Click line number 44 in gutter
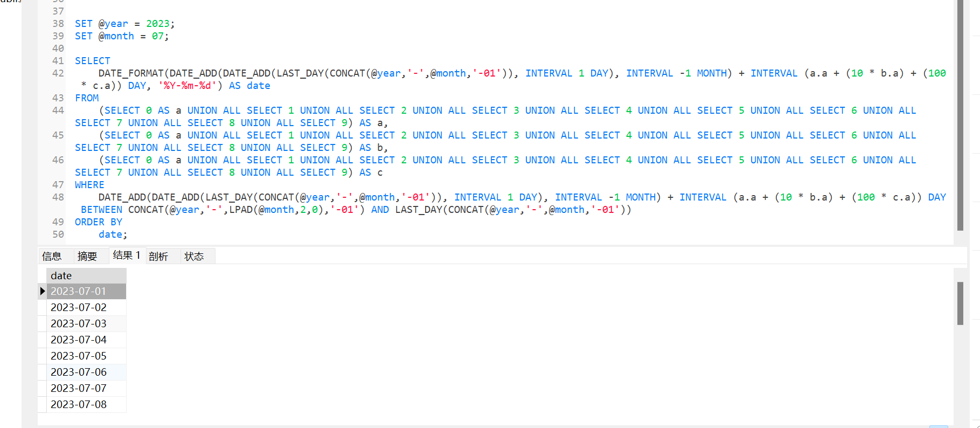Viewport: 980px width, 428px height. click(58, 111)
